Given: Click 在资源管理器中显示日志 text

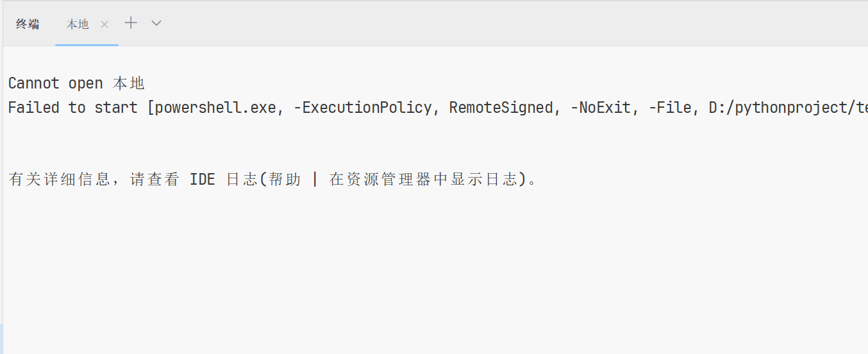Looking at the screenshot, I should click(x=424, y=179).
